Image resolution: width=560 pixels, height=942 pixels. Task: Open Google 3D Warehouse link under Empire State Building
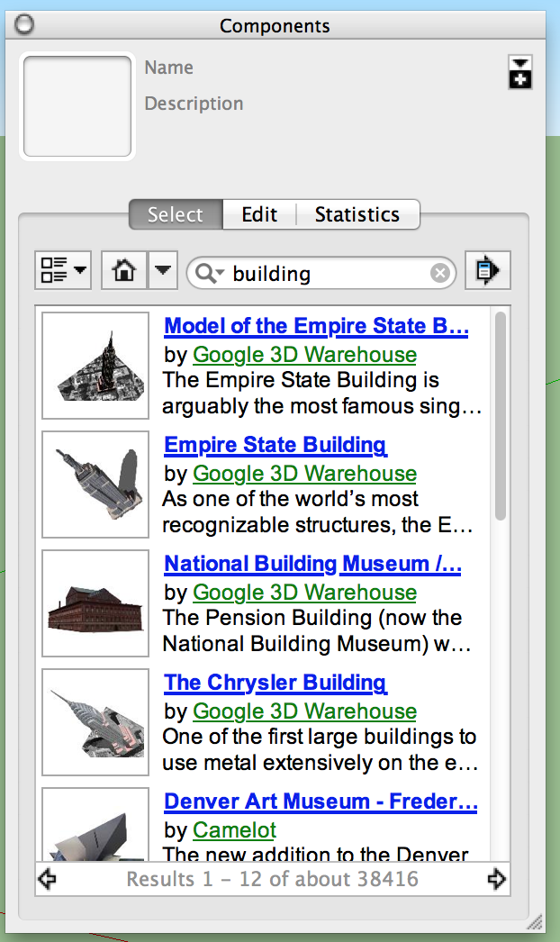(304, 474)
